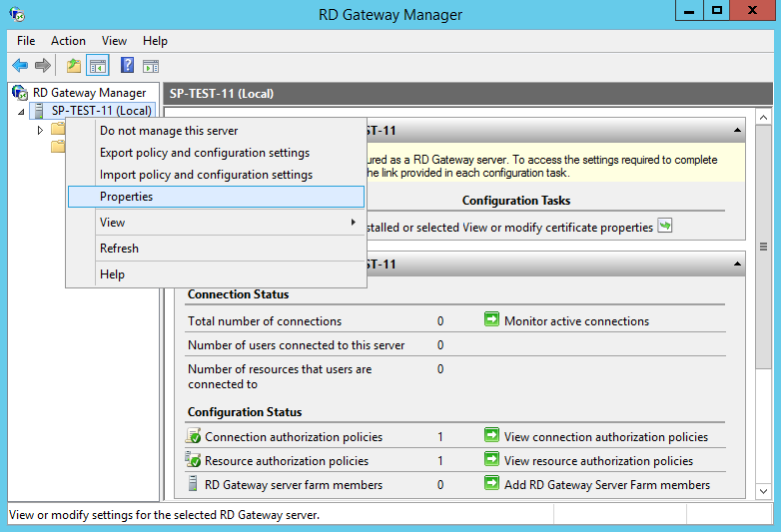Toggle Show/Hide Console Tree toolbar icon
Viewport: 781px width, 532px height.
click(98, 66)
